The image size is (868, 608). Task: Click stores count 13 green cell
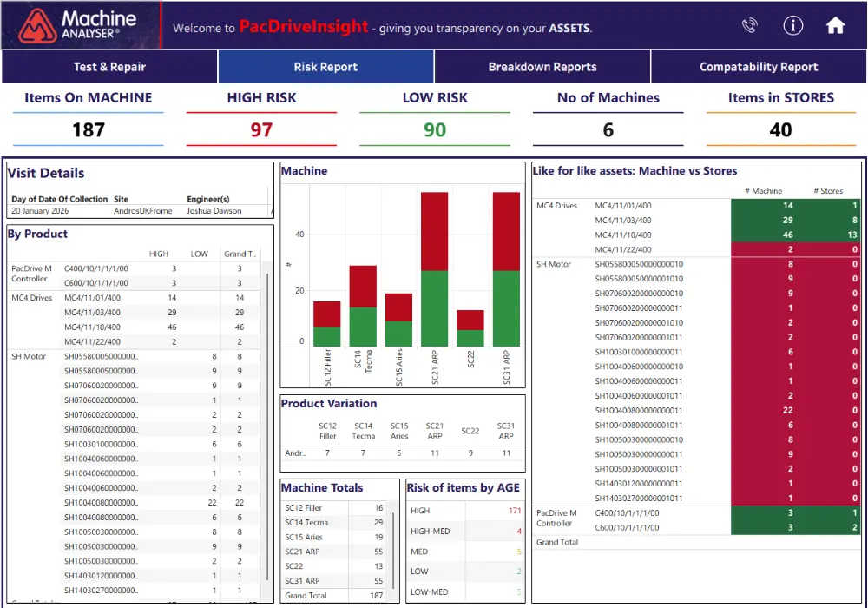pos(829,235)
